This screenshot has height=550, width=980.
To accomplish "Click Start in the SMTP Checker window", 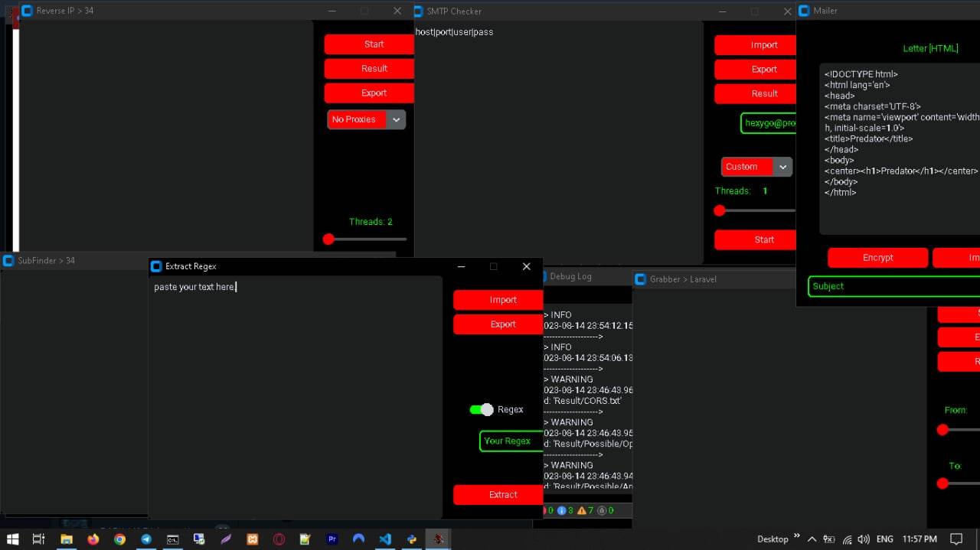I will click(755, 240).
